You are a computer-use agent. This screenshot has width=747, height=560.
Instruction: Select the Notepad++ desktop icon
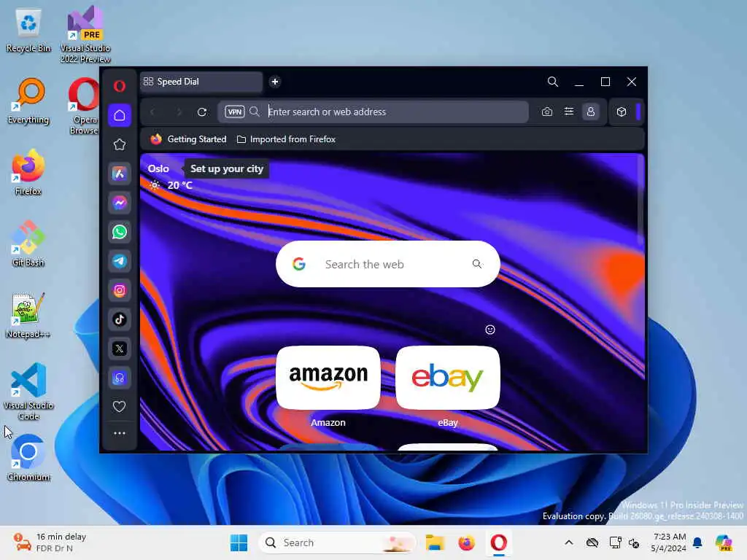click(x=28, y=316)
